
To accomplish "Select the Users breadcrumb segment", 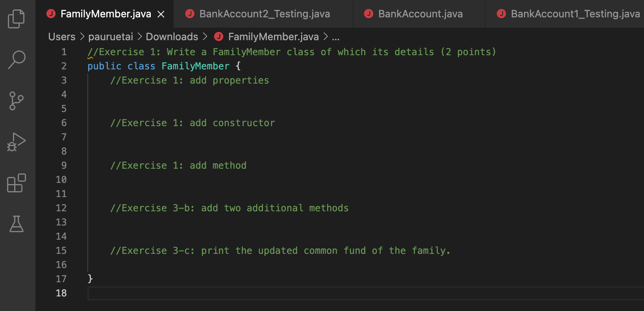I will click(x=62, y=37).
